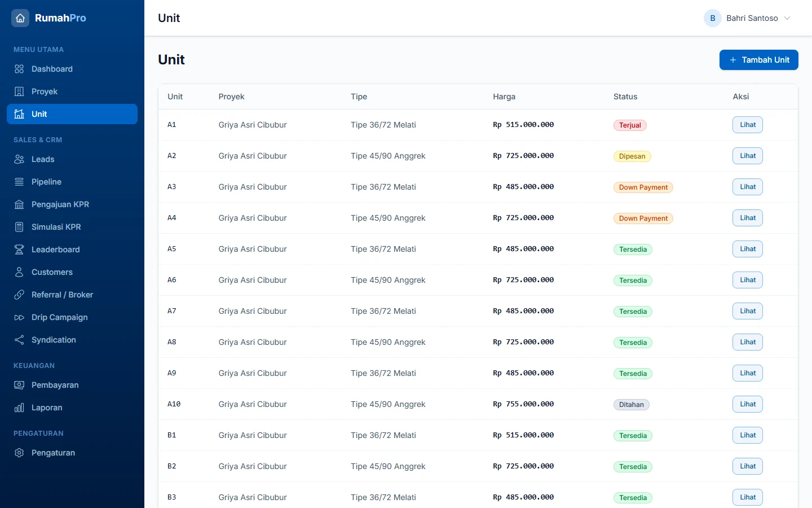Go to Leads in sidebar
This screenshot has width=812, height=508.
tap(72, 159)
